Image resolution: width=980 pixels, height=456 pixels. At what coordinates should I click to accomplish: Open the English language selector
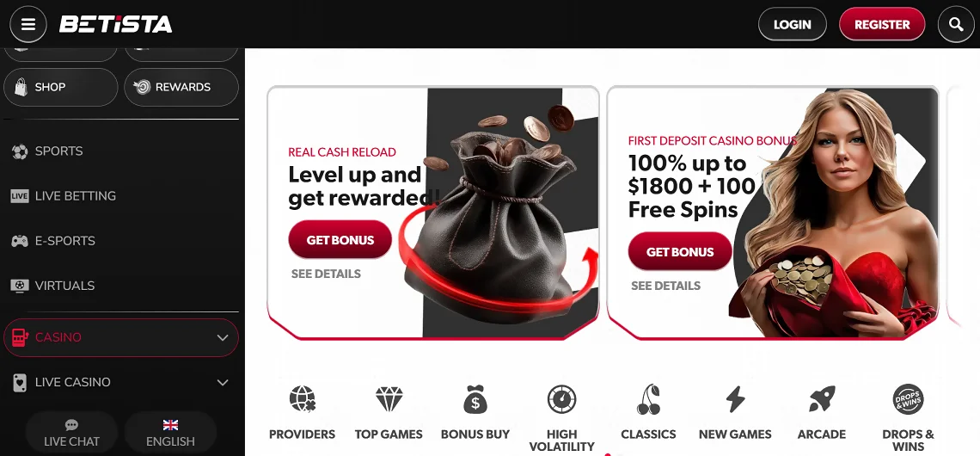[x=170, y=433]
